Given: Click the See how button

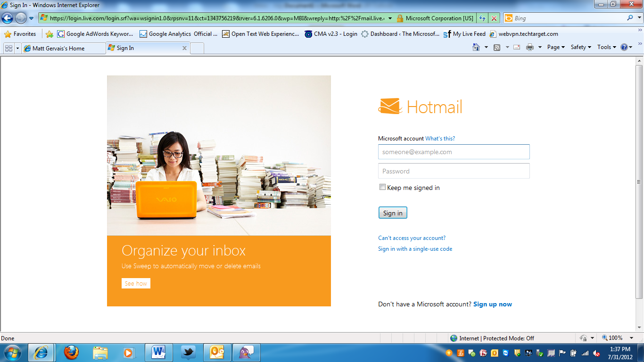Looking at the screenshot, I should [136, 283].
